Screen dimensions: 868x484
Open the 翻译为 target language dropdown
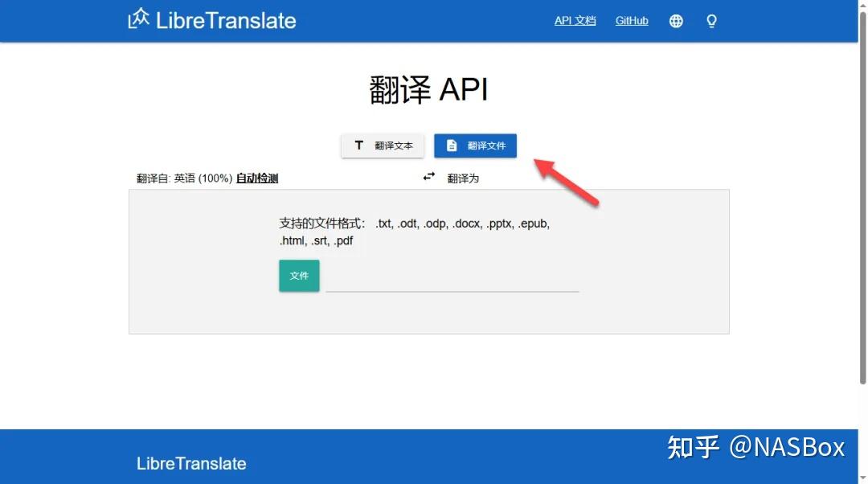coord(463,178)
